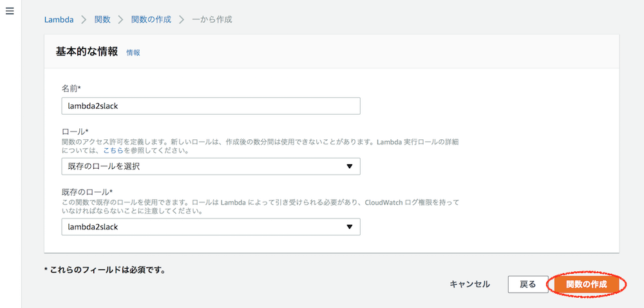The height and width of the screenshot is (308, 644).
Task: Go back with the 戻る button
Action: click(x=527, y=284)
